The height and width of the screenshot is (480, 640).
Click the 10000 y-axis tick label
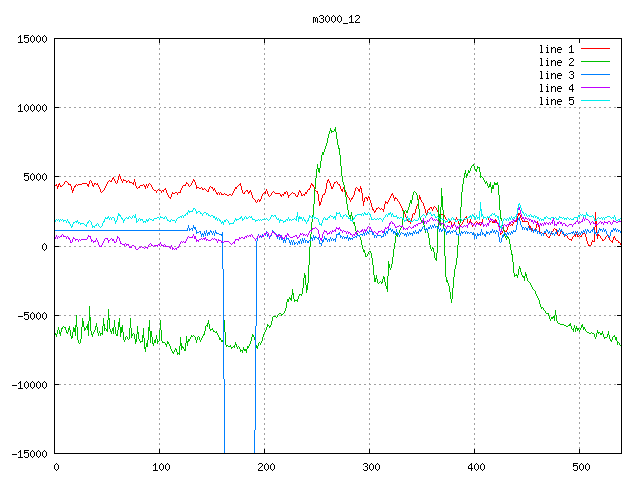click(x=32, y=108)
